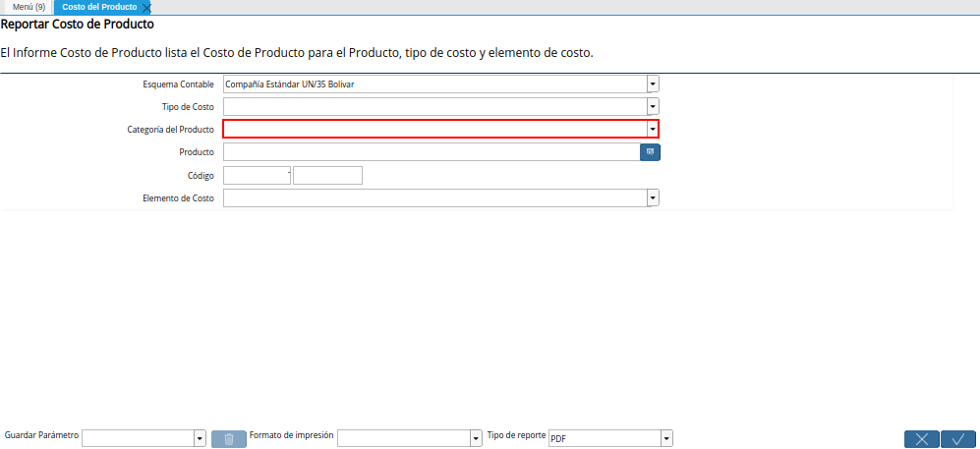Click inside the Elemento de Costo field
Image resolution: width=980 pixels, height=449 pixels.
coord(435,197)
